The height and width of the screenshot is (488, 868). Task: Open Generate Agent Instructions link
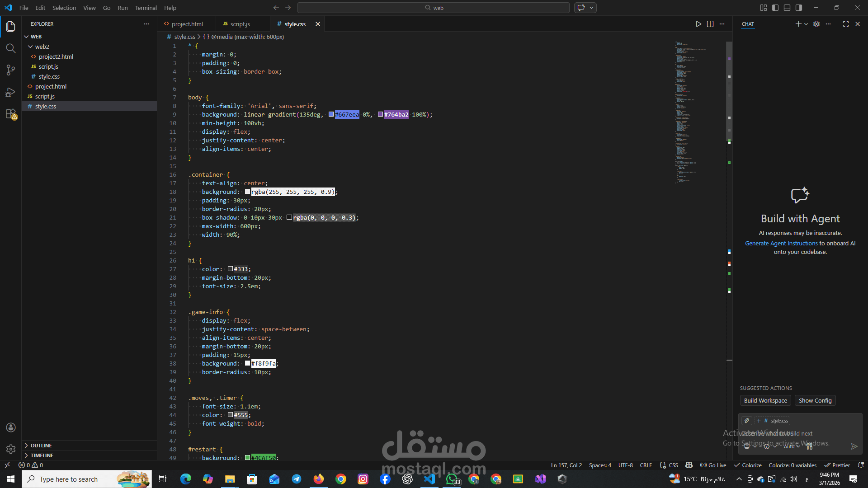click(781, 244)
